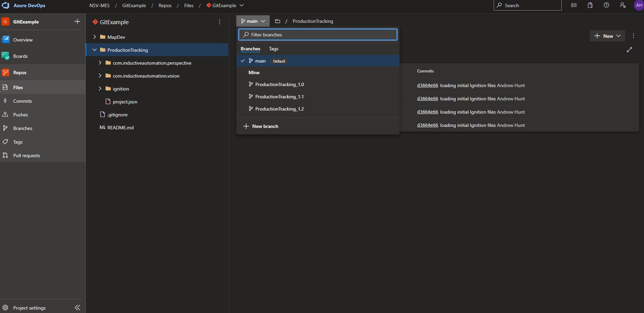
Task: Open commit d3664e66 in the fourth row
Action: tap(427, 125)
